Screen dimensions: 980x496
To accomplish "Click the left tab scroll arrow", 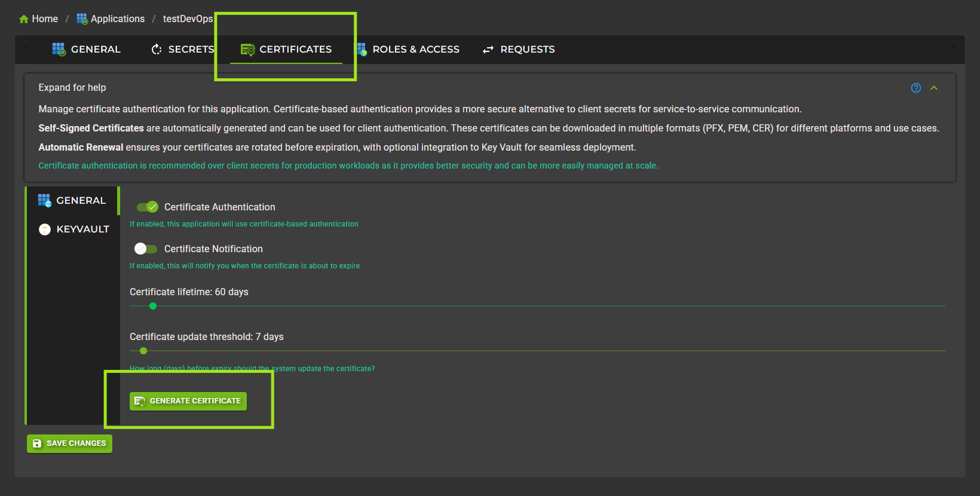I will point(27,47).
